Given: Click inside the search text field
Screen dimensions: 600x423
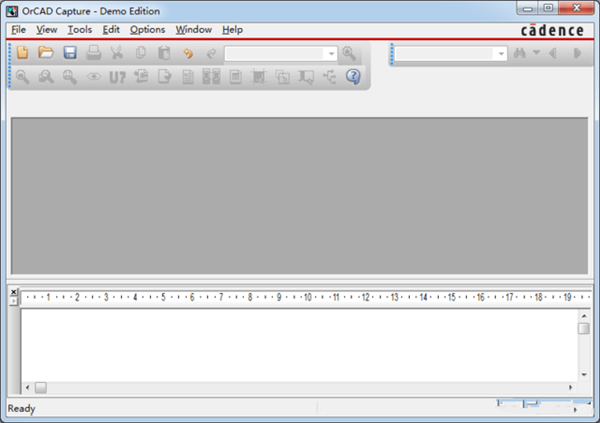Looking at the screenshot, I should (x=445, y=54).
